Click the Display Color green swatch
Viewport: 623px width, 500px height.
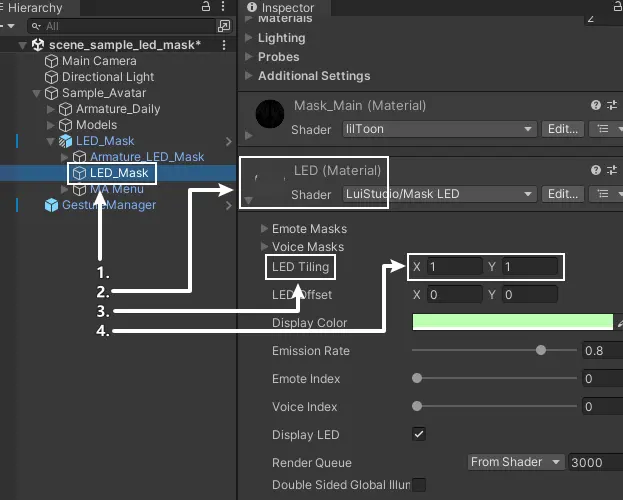click(513, 322)
